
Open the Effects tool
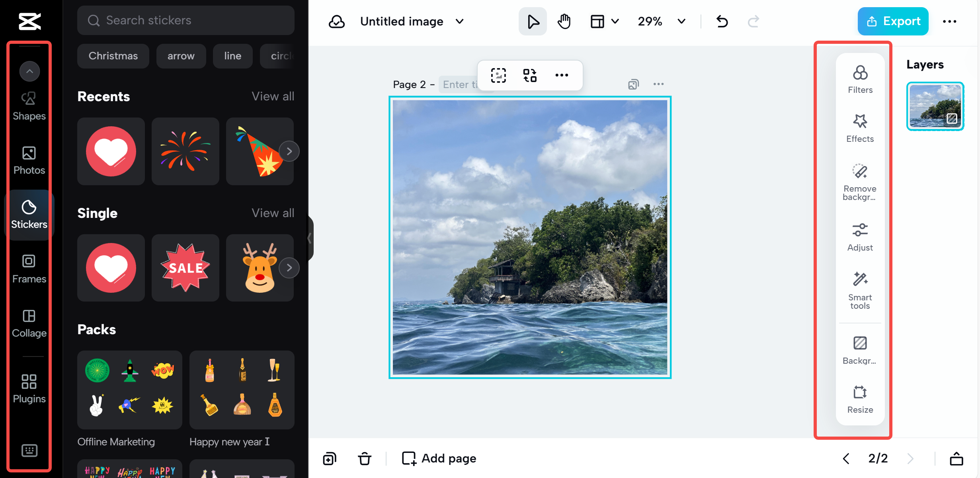(860, 128)
